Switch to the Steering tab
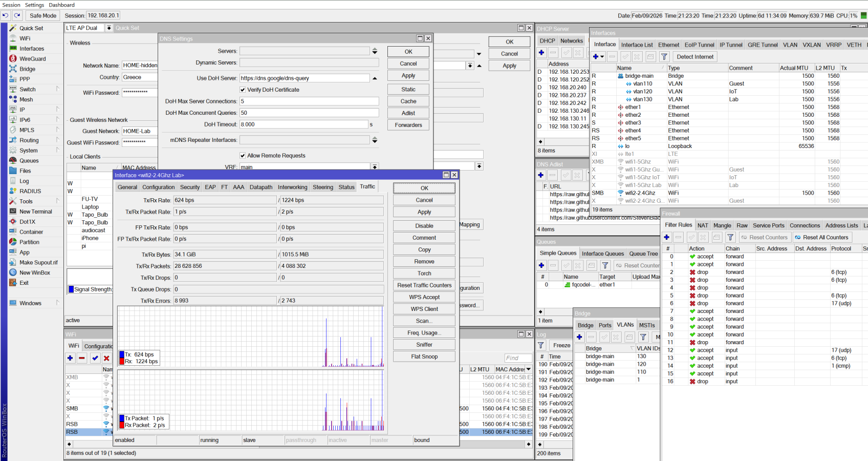This screenshot has height=461, width=868. click(x=322, y=187)
